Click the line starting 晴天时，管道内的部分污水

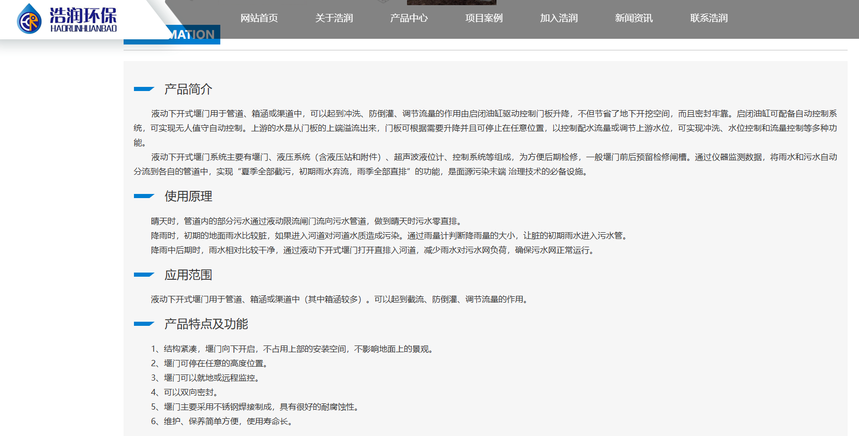pyautogui.click(x=307, y=221)
